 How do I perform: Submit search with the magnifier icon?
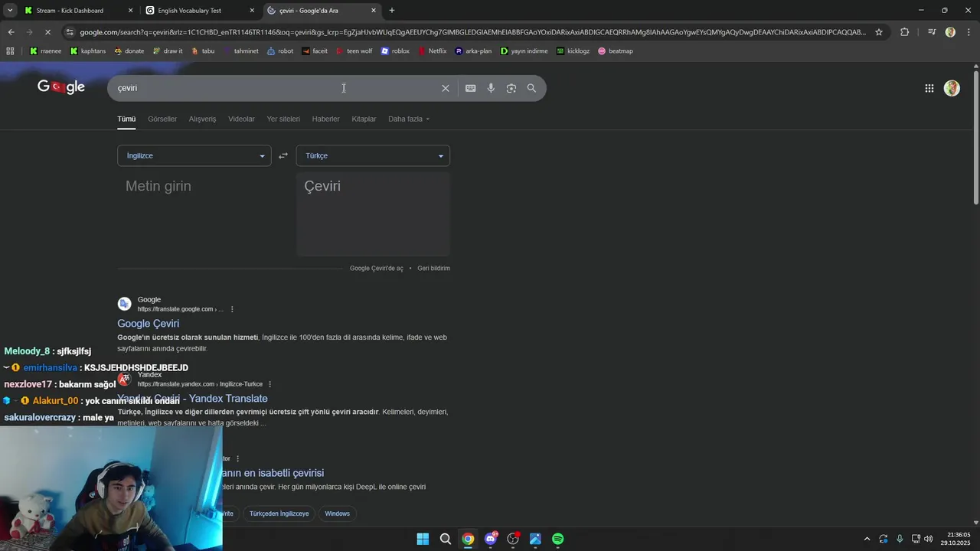531,88
